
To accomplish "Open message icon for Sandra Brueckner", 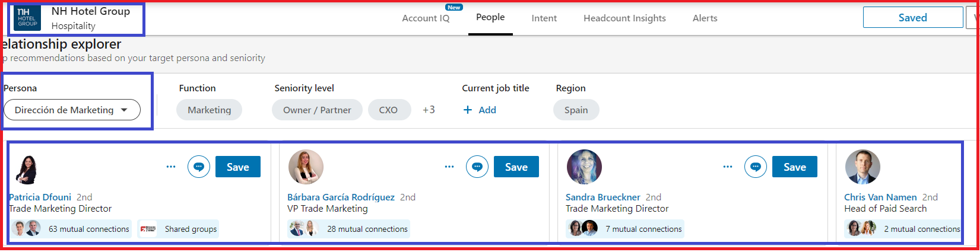I will [x=756, y=167].
